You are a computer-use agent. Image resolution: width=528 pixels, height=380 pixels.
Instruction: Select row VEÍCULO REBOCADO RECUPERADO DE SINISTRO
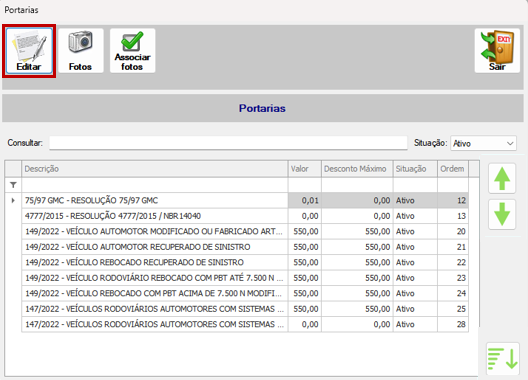[245, 262]
